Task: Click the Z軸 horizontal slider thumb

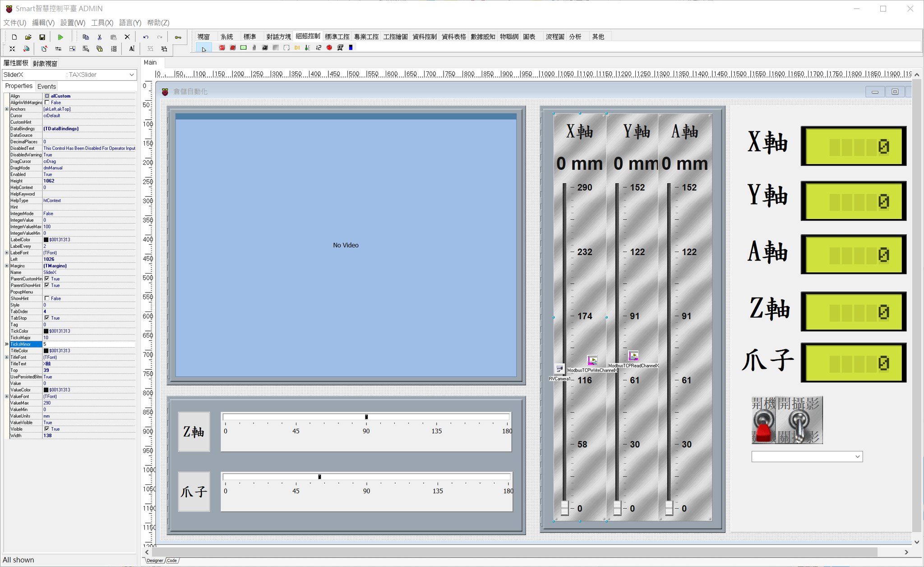Action: click(x=366, y=417)
